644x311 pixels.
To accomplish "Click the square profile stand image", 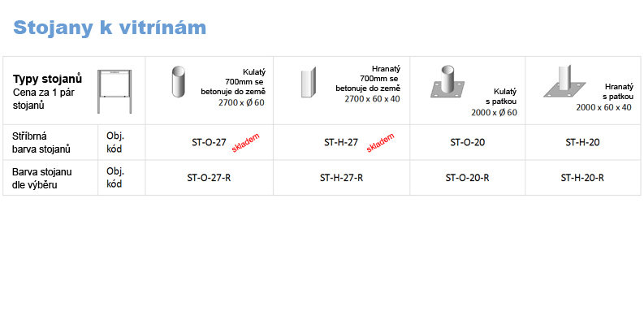I will pyautogui.click(x=308, y=82).
